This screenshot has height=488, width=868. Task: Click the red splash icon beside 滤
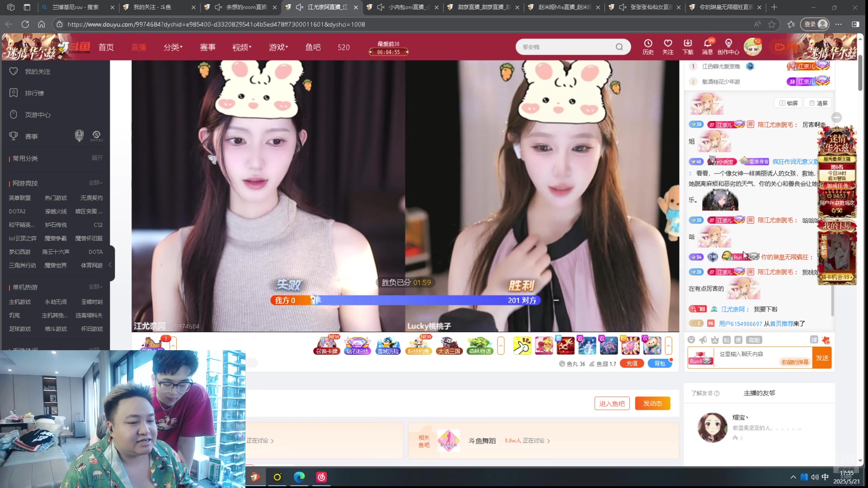826,340
